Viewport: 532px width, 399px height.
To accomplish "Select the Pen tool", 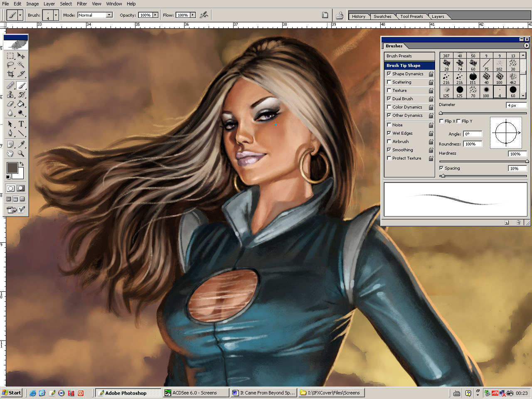I will coord(10,133).
